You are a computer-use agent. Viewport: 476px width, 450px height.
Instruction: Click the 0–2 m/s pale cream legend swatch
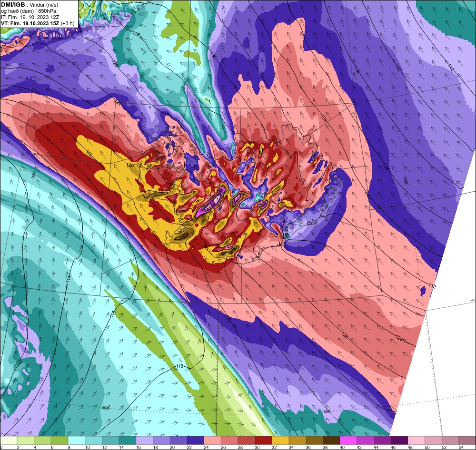click(9, 440)
